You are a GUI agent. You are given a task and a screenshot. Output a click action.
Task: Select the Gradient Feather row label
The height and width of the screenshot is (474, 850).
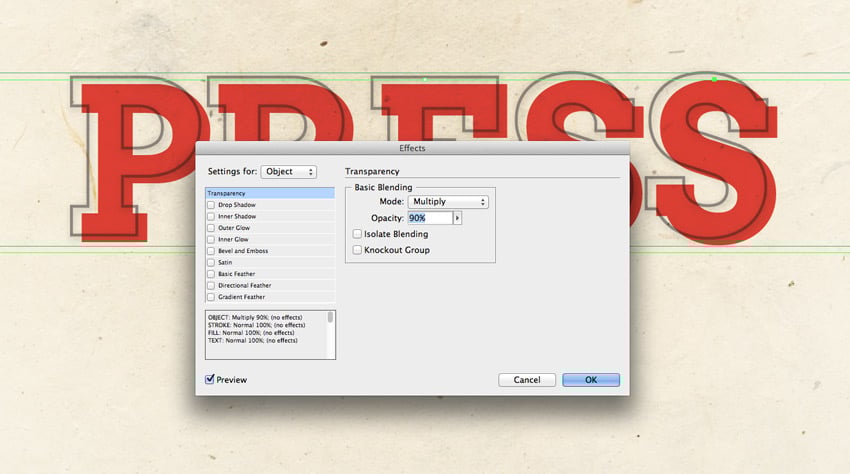tap(242, 297)
